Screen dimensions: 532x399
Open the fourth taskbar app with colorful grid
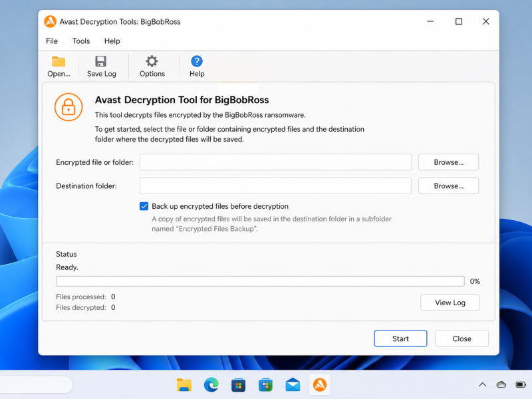tap(265, 385)
